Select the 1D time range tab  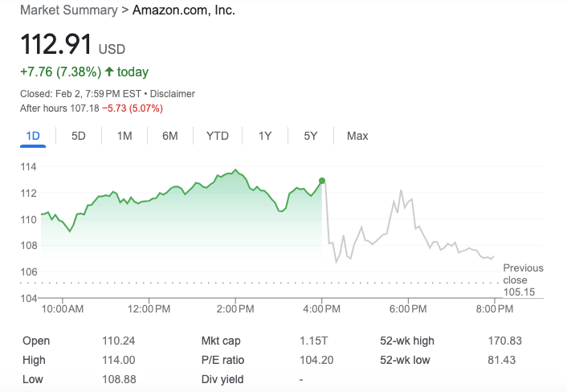(33, 136)
